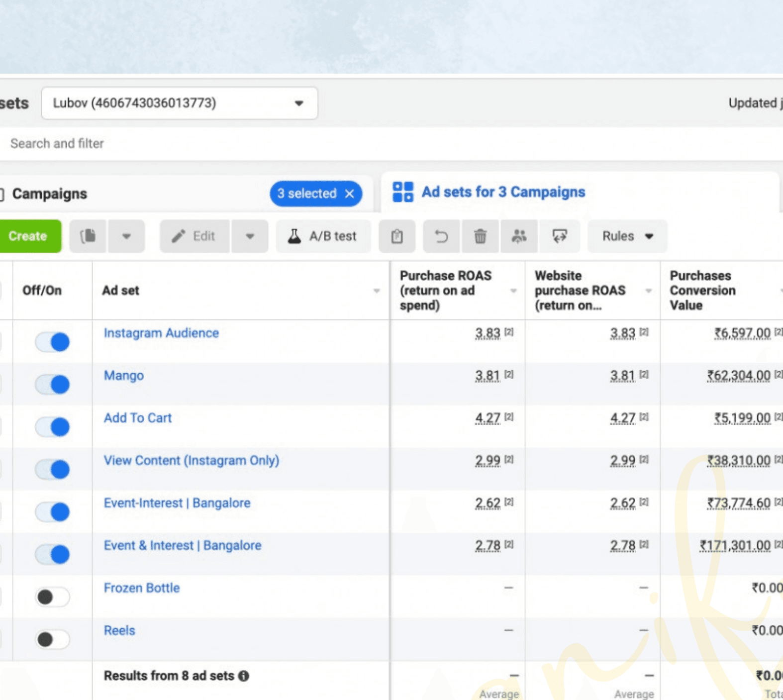Switch off Event-Interest | Bangalore ad set
783x700 pixels.
53,511
